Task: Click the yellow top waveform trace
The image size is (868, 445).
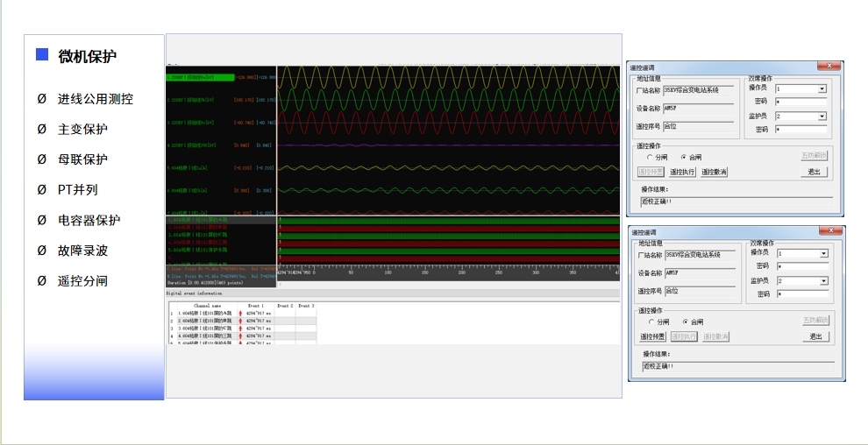Action: pyautogui.click(x=448, y=77)
